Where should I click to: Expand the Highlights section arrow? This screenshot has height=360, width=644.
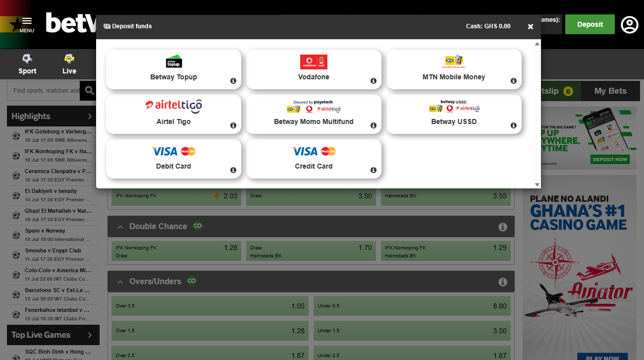tap(90, 117)
